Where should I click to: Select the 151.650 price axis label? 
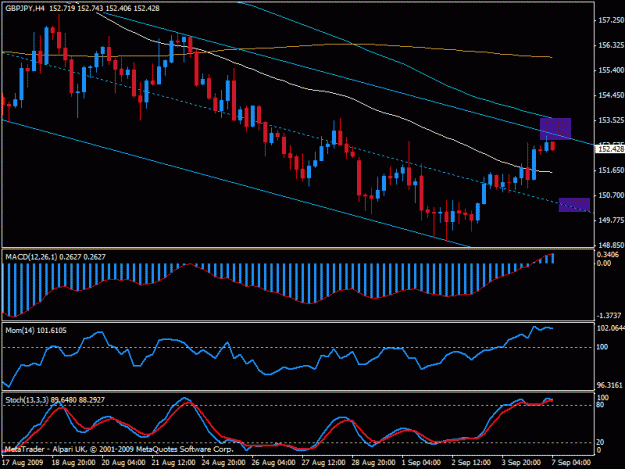coord(611,170)
